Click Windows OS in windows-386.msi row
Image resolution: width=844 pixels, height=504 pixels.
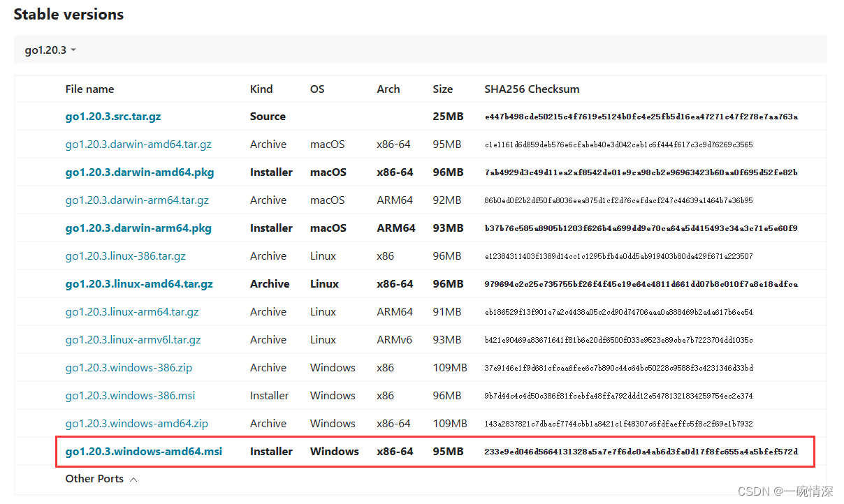tap(333, 396)
